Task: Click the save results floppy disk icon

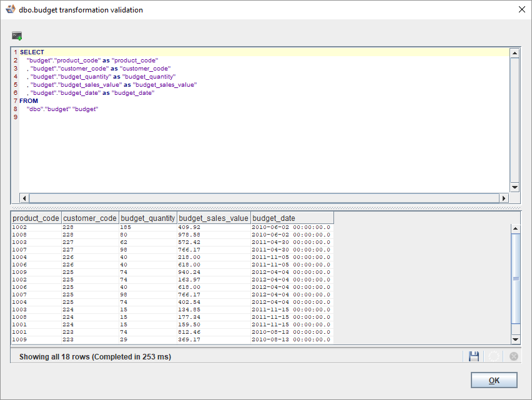Action: [x=474, y=356]
